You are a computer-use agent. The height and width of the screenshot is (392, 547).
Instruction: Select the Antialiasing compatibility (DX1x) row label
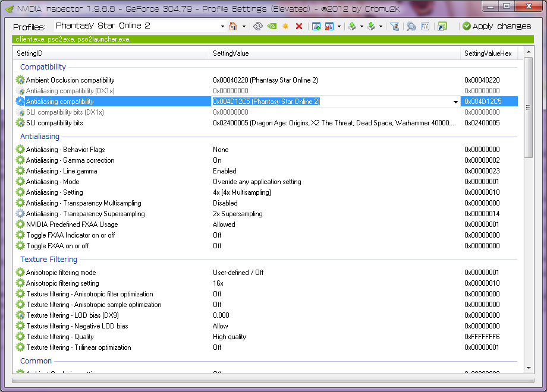(x=70, y=91)
